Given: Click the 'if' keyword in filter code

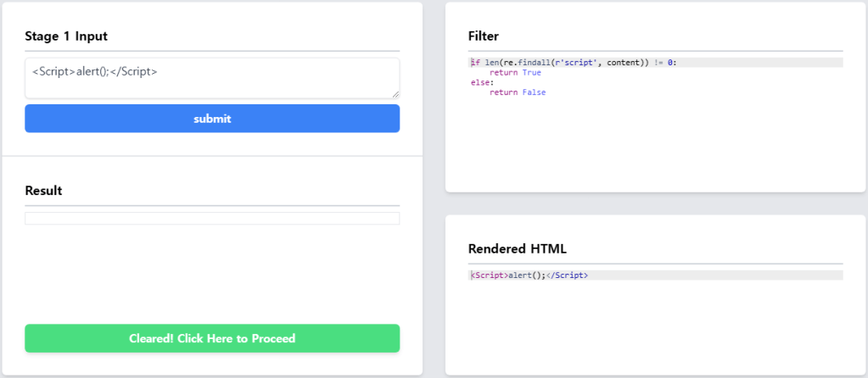Looking at the screenshot, I should tap(475, 63).
